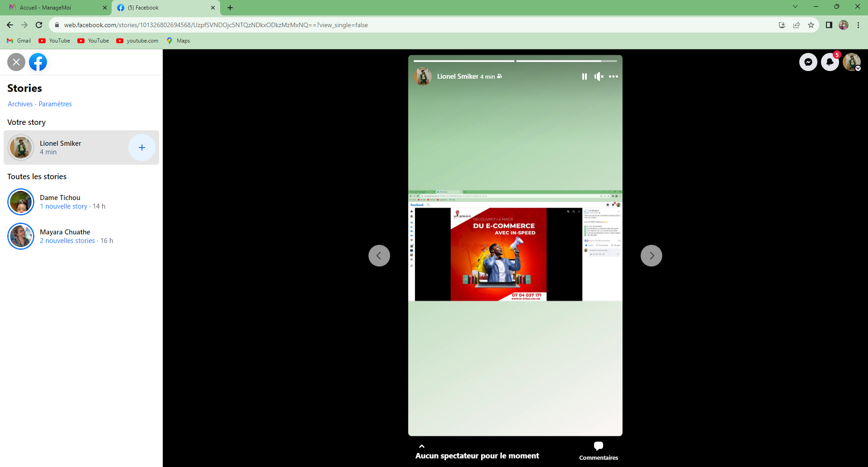Open the Archives link

click(x=20, y=104)
